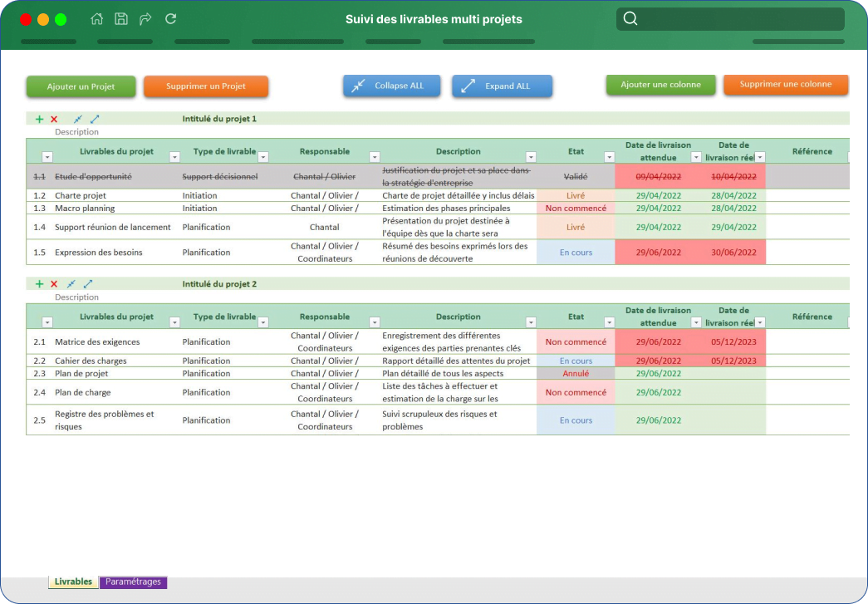Click the collapse arrows icon for project 2
The height and width of the screenshot is (604, 868).
71,284
